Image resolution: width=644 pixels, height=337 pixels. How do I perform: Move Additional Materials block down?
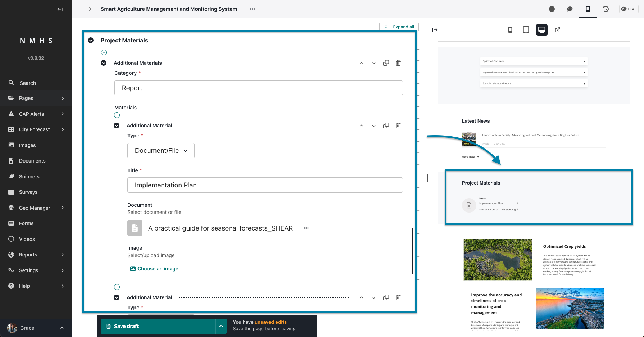click(x=374, y=63)
